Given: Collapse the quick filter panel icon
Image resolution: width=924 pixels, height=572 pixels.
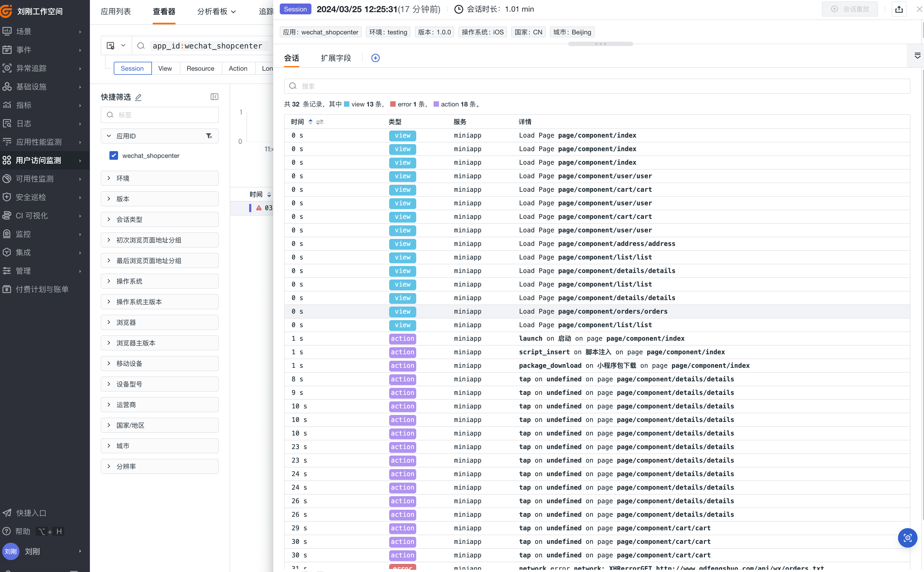Looking at the screenshot, I should tap(214, 97).
